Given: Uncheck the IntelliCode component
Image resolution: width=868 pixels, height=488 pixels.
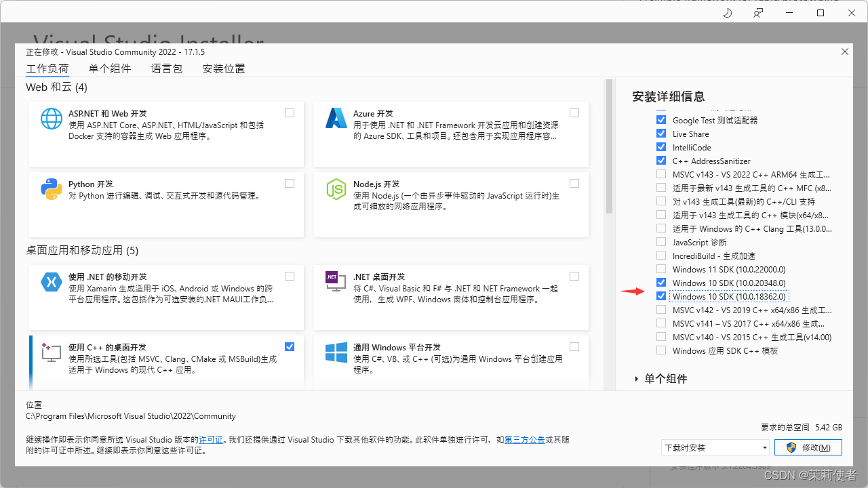Looking at the screenshot, I should coord(661,147).
